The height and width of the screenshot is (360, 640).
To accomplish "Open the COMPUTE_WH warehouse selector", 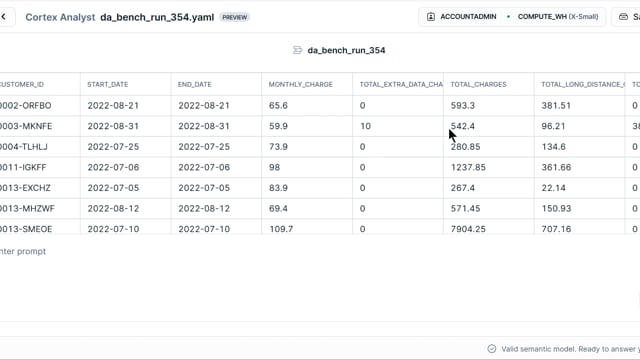I will 558,17.
